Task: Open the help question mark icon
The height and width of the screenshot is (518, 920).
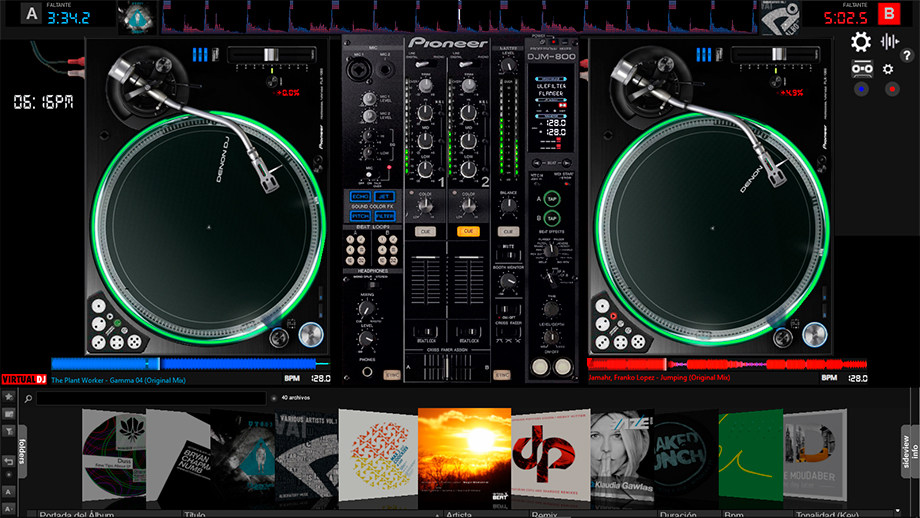Action: [907, 56]
